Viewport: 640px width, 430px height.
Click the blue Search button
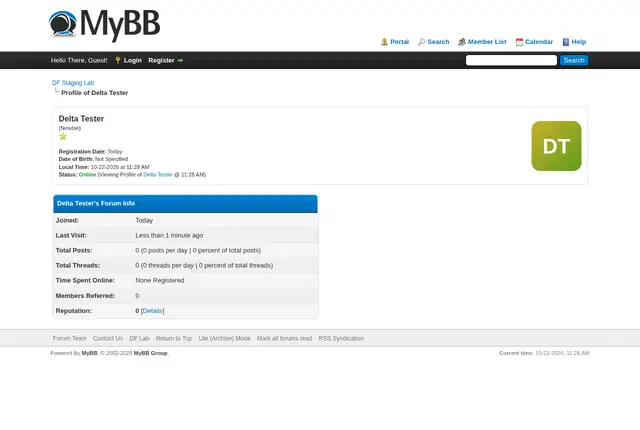574,60
